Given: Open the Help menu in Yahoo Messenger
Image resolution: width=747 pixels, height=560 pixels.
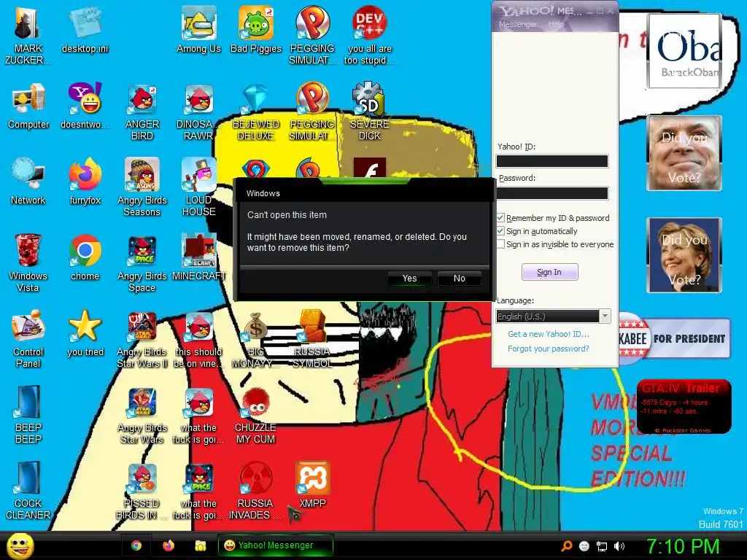Looking at the screenshot, I should click(x=556, y=24).
